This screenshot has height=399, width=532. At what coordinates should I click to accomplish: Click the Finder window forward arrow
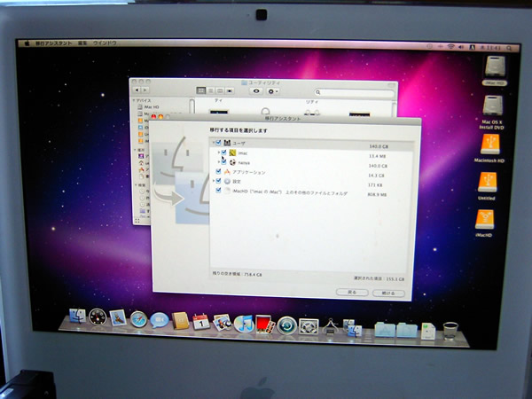tap(145, 90)
